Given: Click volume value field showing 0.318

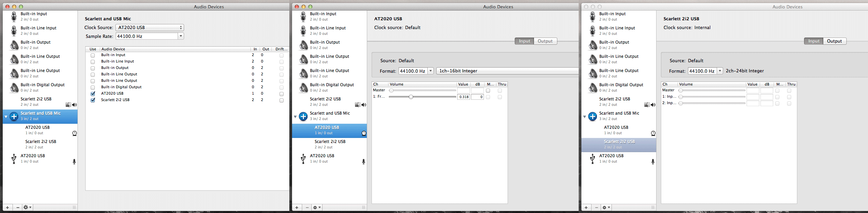Looking at the screenshot, I should [x=464, y=97].
